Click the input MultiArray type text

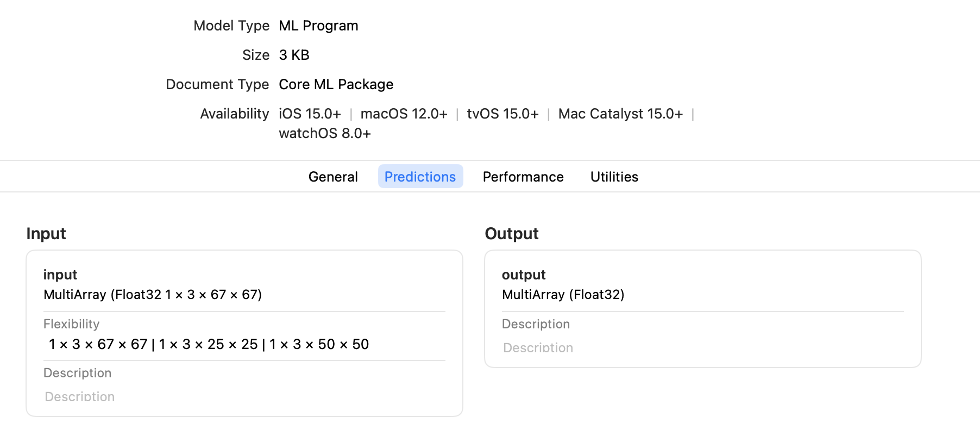coord(153,295)
